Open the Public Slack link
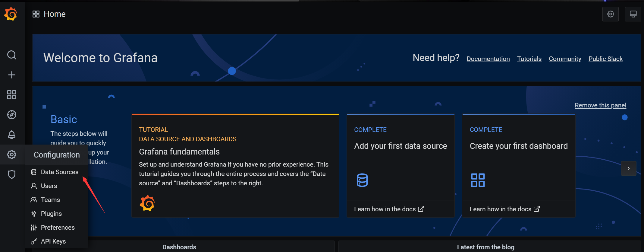 [605, 59]
